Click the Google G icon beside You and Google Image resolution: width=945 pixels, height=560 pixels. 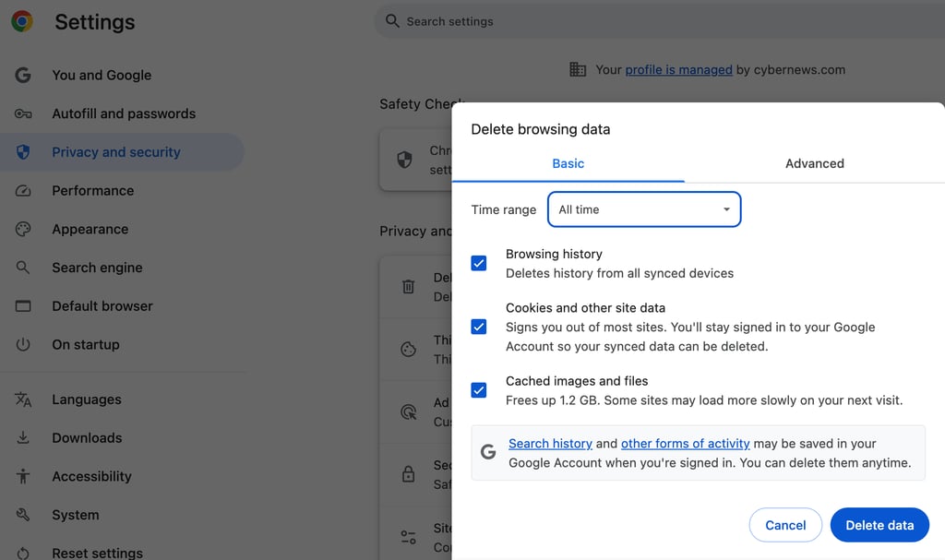point(23,76)
